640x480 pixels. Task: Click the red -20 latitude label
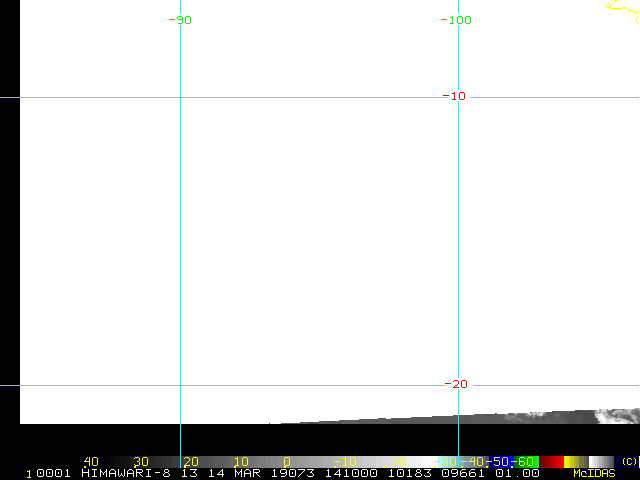[x=456, y=384]
